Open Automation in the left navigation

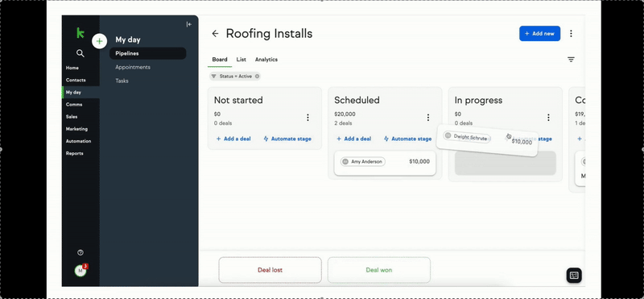(78, 141)
